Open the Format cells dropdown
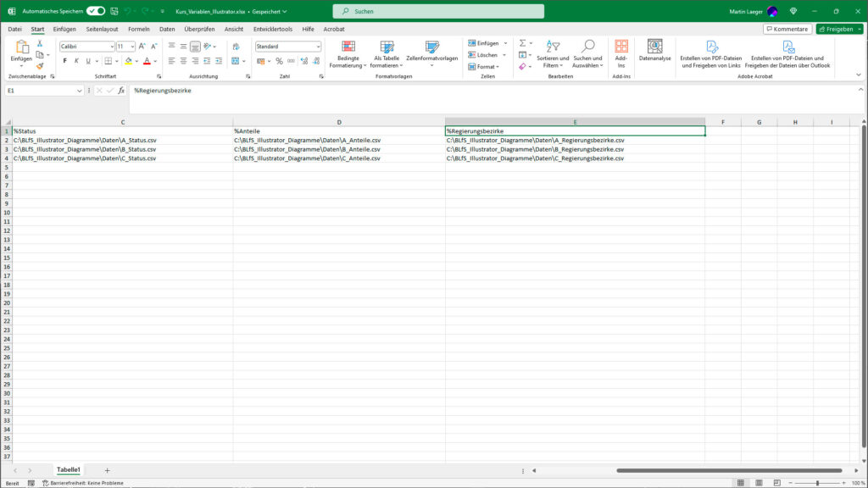The image size is (868, 488). click(483, 66)
